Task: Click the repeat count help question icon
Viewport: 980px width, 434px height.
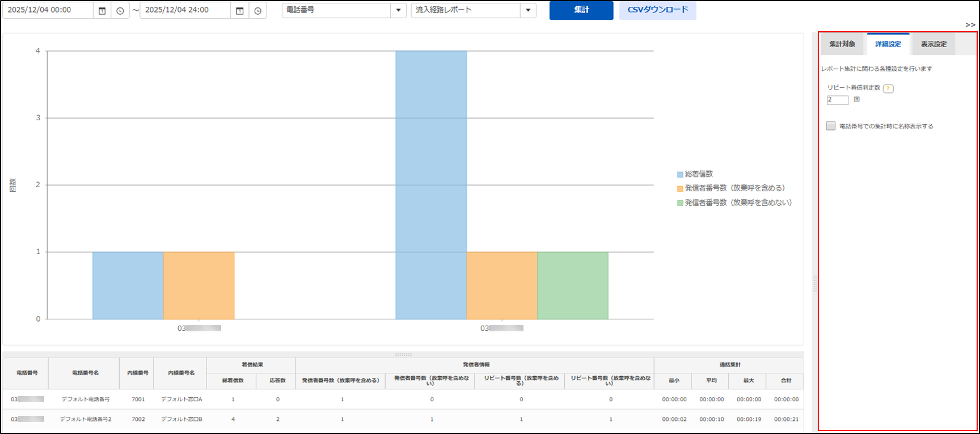Action: pos(888,89)
